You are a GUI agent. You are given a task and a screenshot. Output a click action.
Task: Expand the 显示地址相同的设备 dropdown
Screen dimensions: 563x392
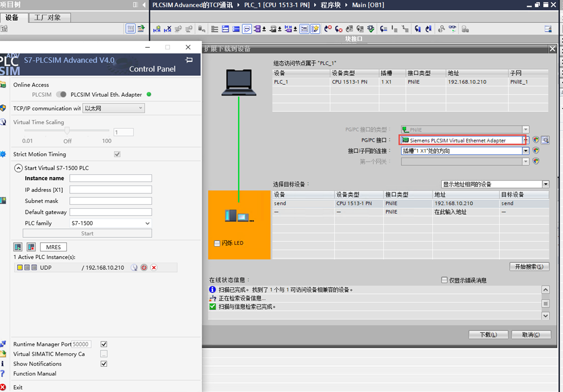495,184
